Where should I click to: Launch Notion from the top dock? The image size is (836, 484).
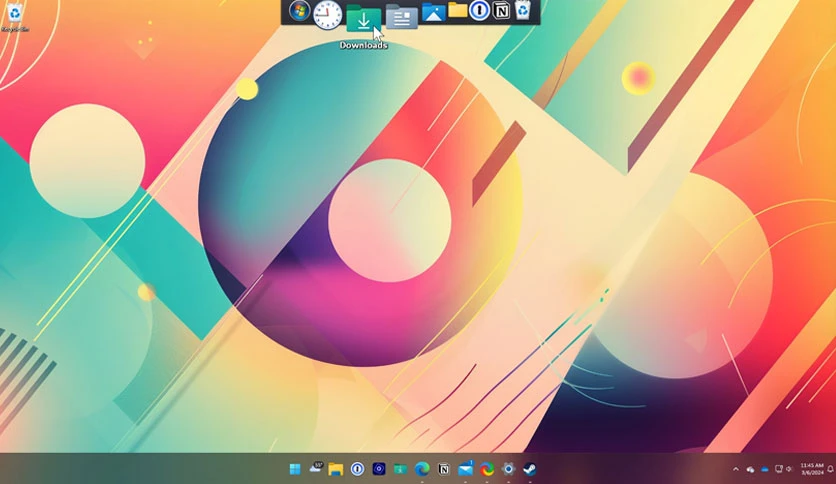[501, 10]
